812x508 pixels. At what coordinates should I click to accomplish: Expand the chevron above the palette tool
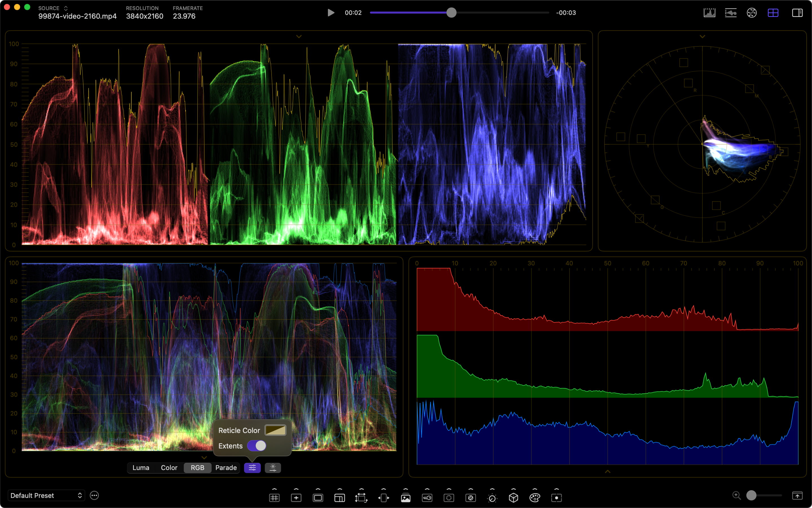[x=535, y=489]
